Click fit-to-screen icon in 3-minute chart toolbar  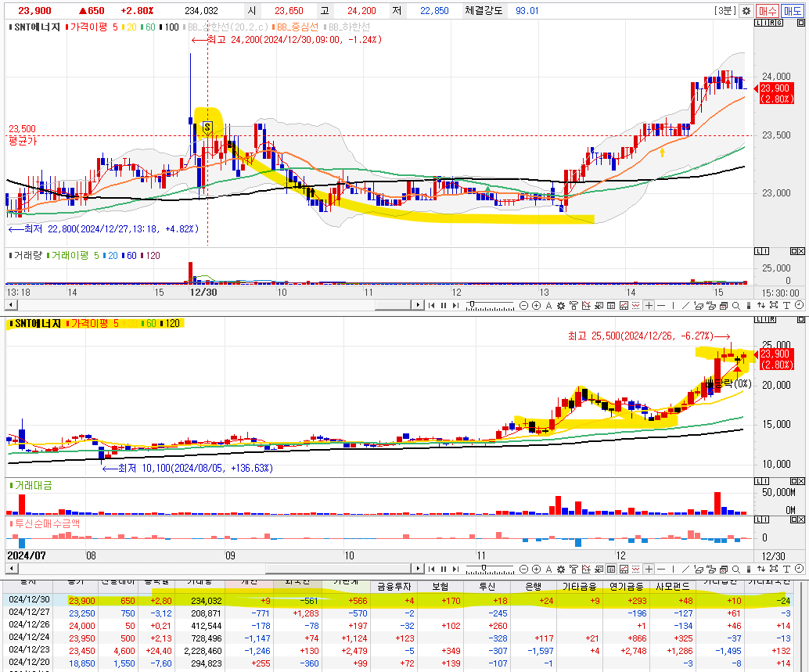(x=773, y=305)
